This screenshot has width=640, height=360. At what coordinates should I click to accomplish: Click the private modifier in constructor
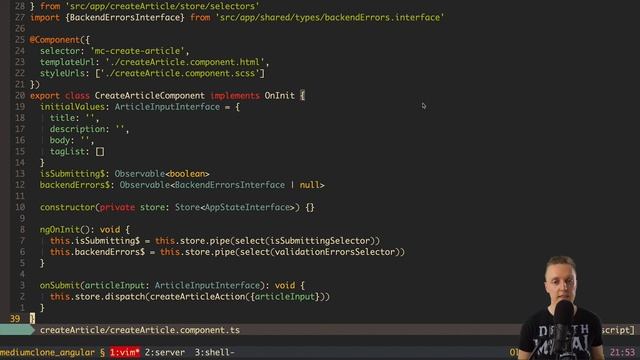pos(117,207)
